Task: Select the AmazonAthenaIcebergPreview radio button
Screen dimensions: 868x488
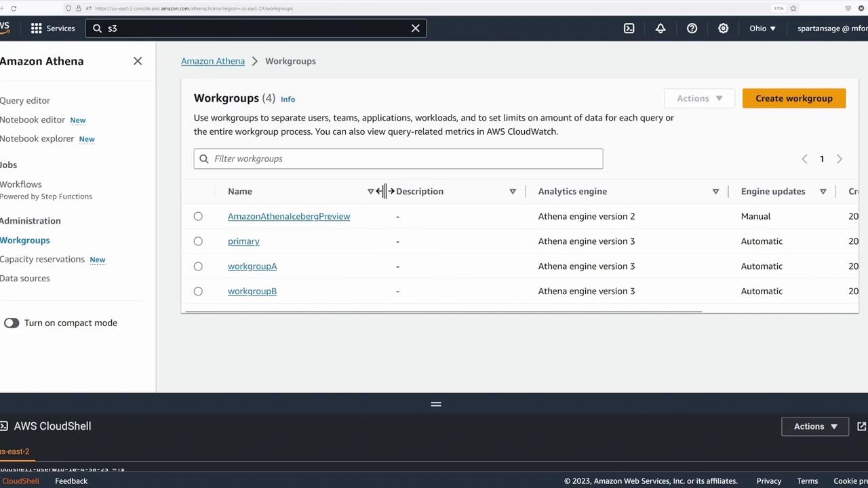Action: coord(198,216)
